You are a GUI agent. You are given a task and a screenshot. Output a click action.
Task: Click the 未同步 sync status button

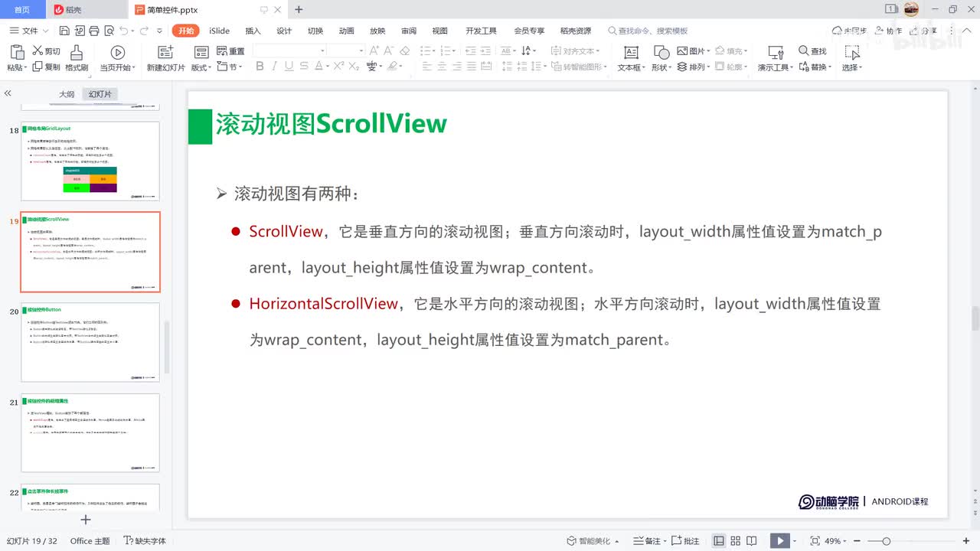pos(849,31)
